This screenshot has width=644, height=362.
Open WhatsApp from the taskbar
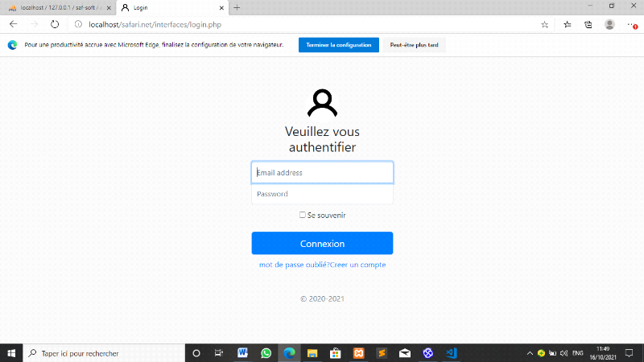click(x=266, y=353)
